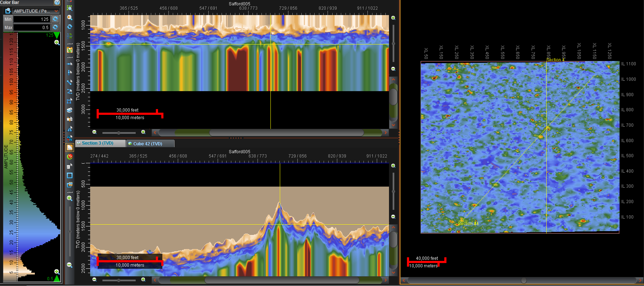The width and height of the screenshot is (644, 286).
Task: Click the refresh view toolbar icon
Action: click(x=70, y=27)
